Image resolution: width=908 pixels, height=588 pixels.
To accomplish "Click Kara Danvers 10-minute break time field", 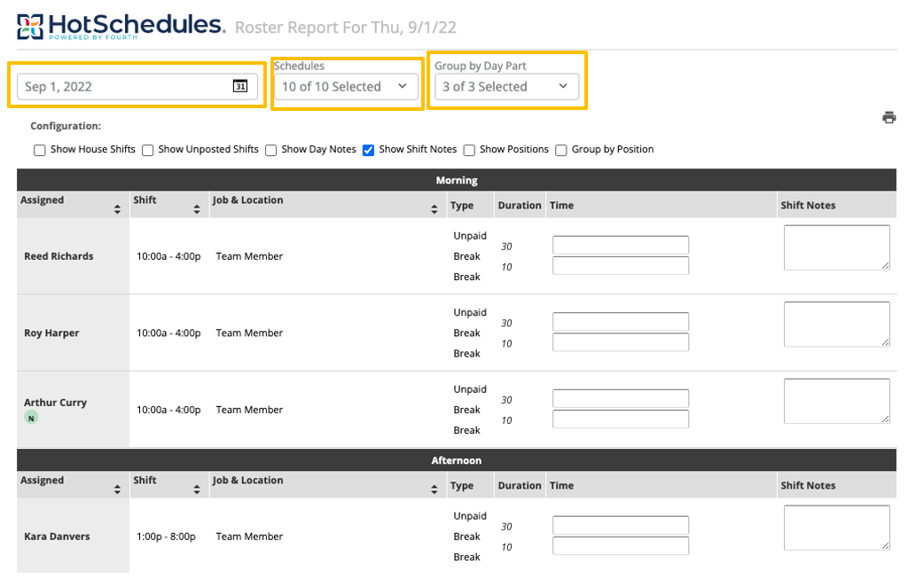I will click(621, 545).
